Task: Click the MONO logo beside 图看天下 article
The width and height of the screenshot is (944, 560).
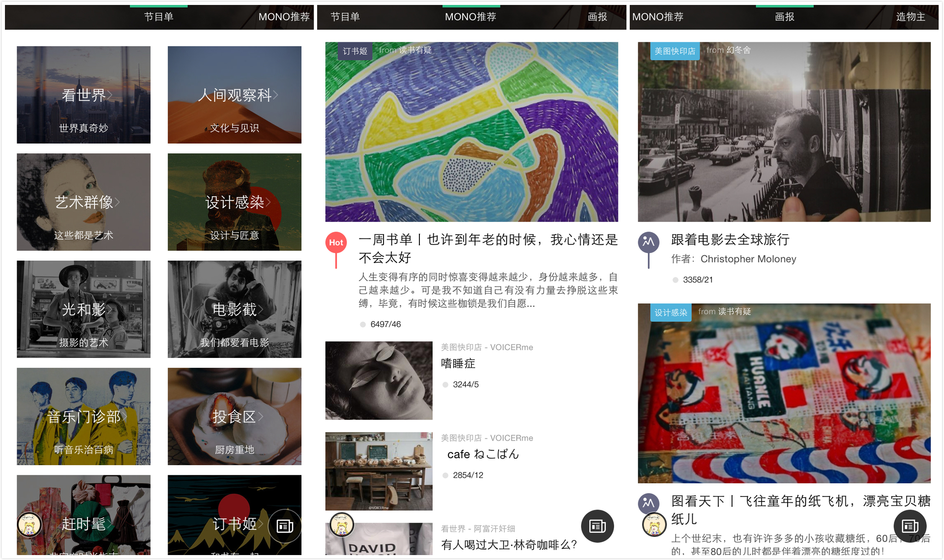Action: click(649, 502)
